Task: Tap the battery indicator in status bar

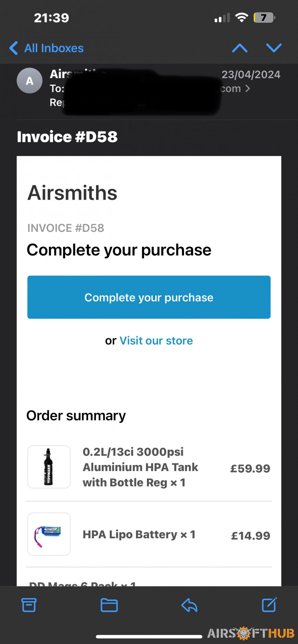Action: coord(264,18)
